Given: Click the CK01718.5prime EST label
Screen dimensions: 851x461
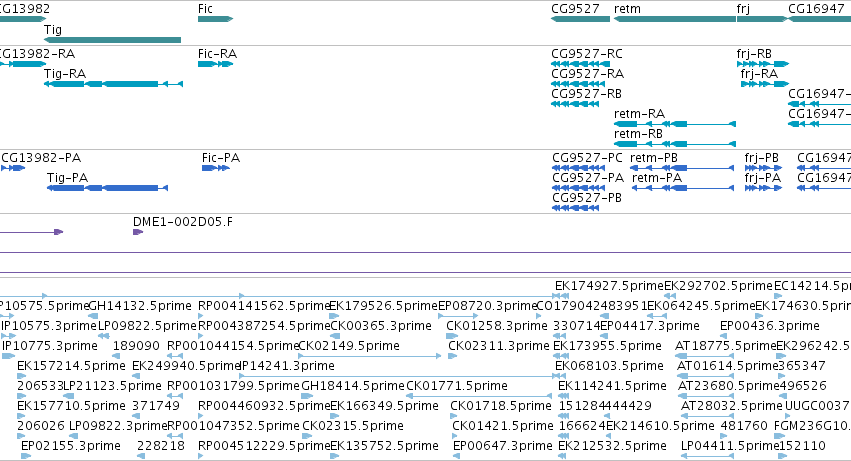Looking at the screenshot, I should click(501, 406).
